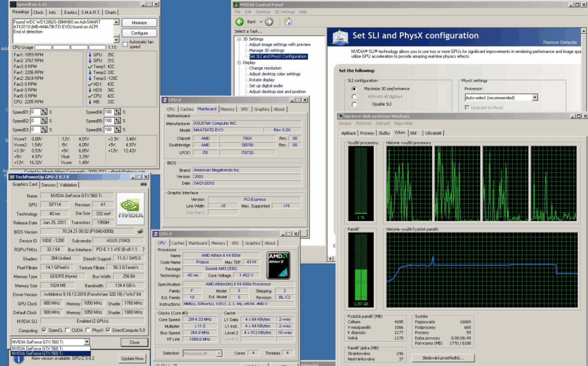This screenshot has width=588, height=366.
Task: Toggle the DirectCompute 5.0 checkbox
Action: point(108,330)
